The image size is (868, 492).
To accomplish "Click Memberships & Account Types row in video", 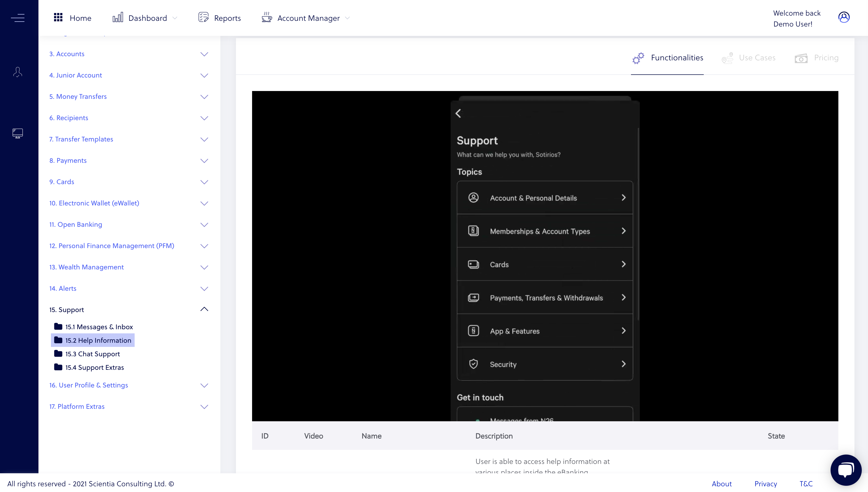I will 544,231.
